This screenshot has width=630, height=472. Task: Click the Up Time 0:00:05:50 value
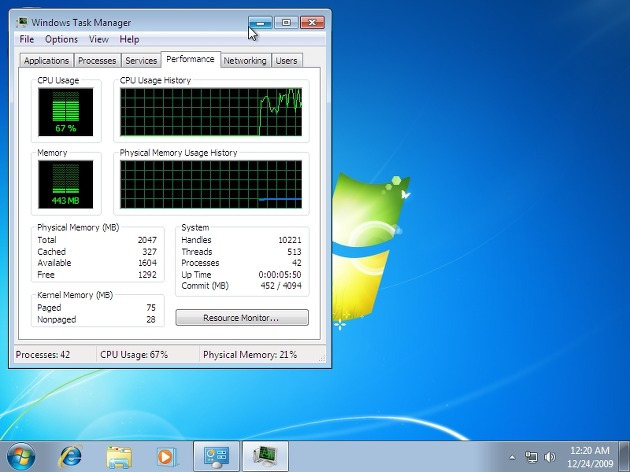pyautogui.click(x=280, y=275)
